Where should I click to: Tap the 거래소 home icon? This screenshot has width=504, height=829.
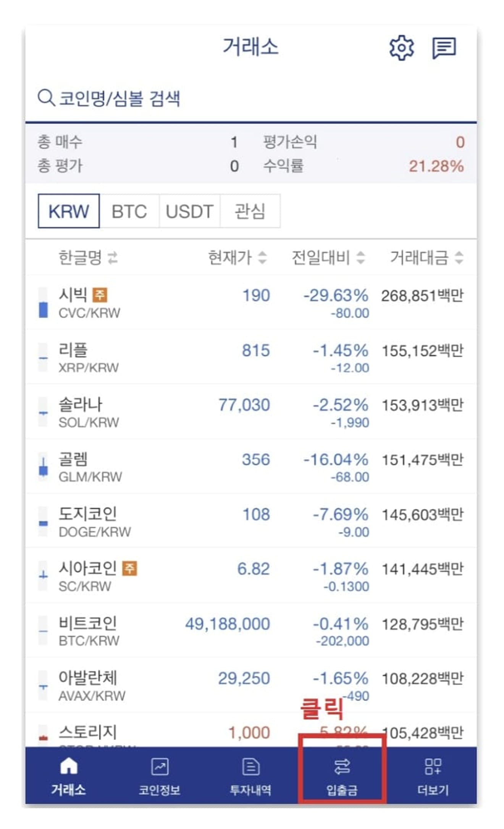point(69,766)
